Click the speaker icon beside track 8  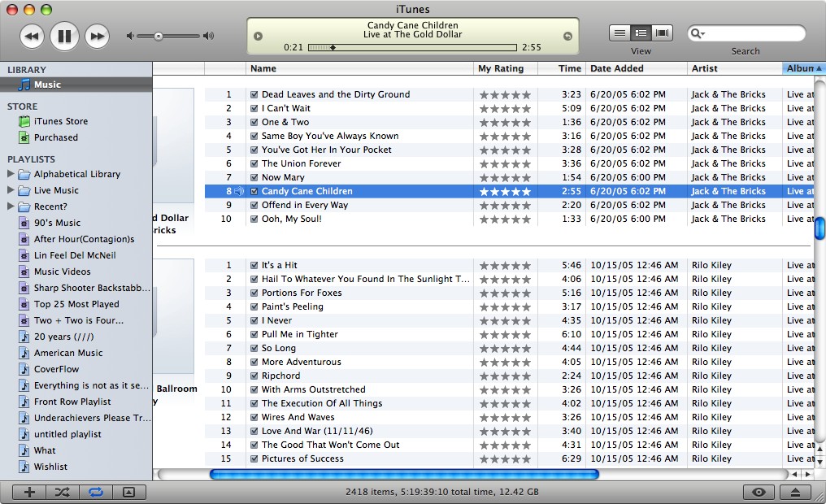click(x=239, y=192)
